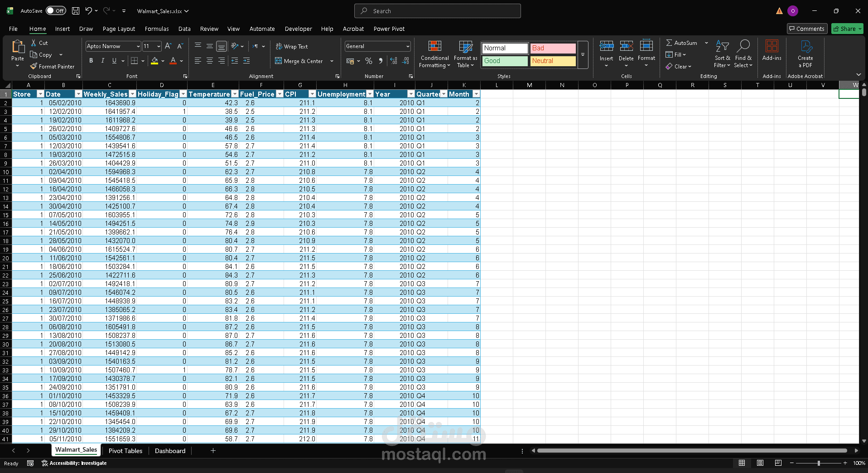Click the horizontal scrollbar
Screen dimensions: 868x473
(692, 451)
